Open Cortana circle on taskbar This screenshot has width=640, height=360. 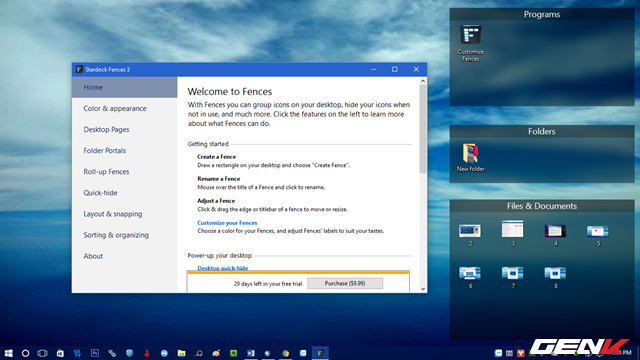pyautogui.click(x=25, y=353)
